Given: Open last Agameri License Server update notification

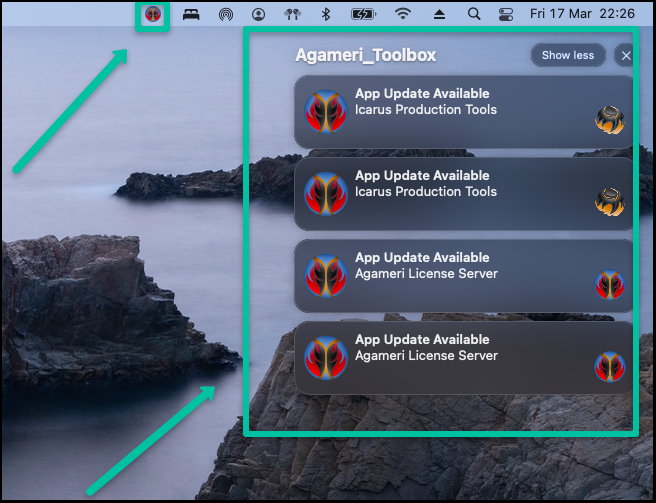Looking at the screenshot, I should click(x=464, y=358).
